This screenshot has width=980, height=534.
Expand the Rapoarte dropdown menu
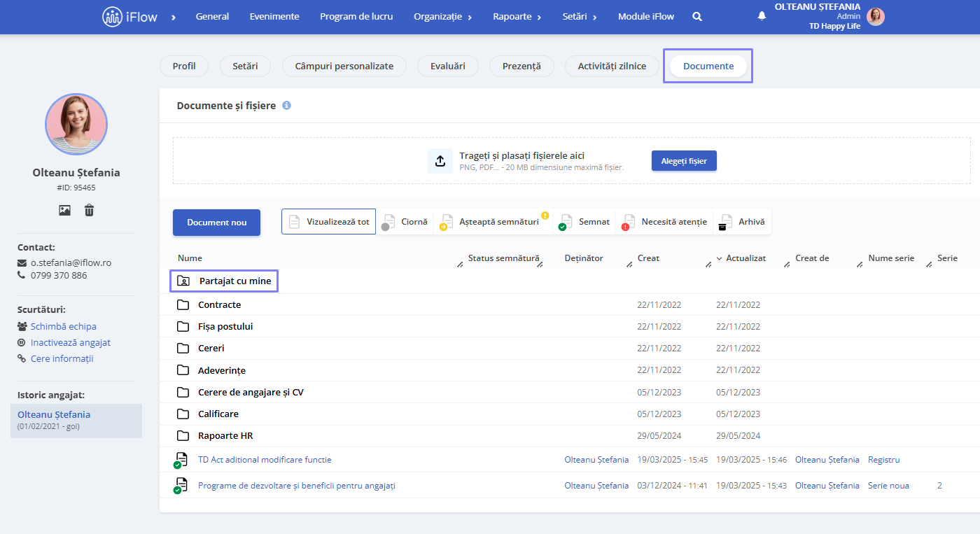pyautogui.click(x=517, y=16)
